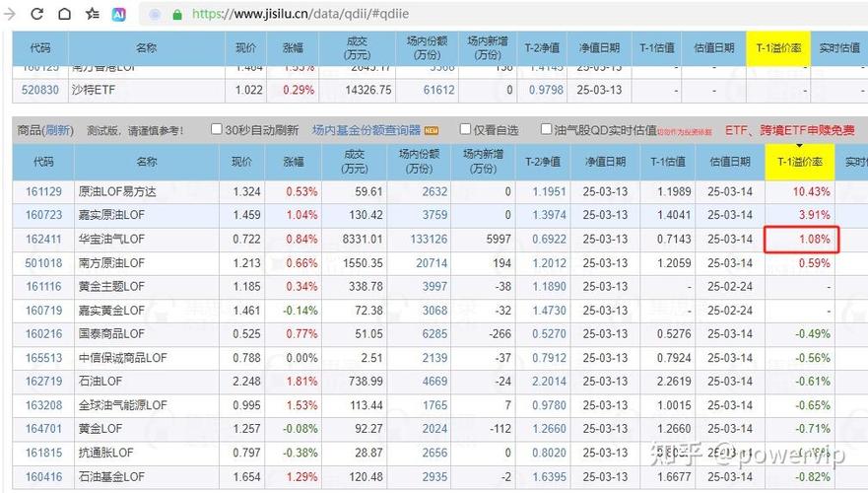Open fund code 165513 link
The image size is (868, 493).
(43, 358)
